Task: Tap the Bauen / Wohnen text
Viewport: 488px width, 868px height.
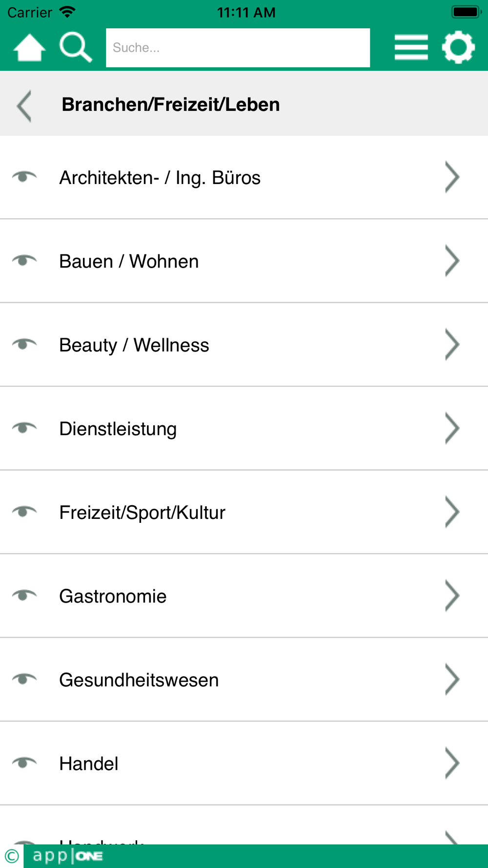Action: (129, 262)
